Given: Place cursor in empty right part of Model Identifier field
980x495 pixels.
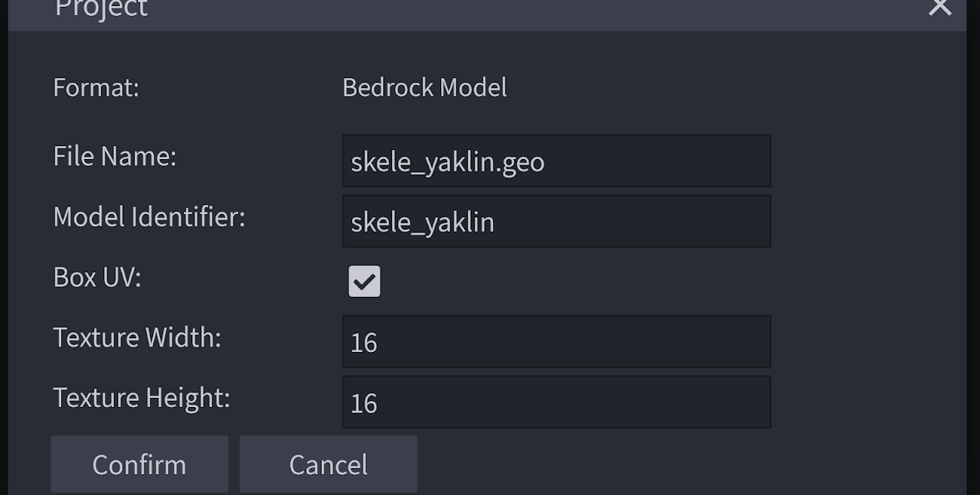Looking at the screenshot, I should [651, 222].
